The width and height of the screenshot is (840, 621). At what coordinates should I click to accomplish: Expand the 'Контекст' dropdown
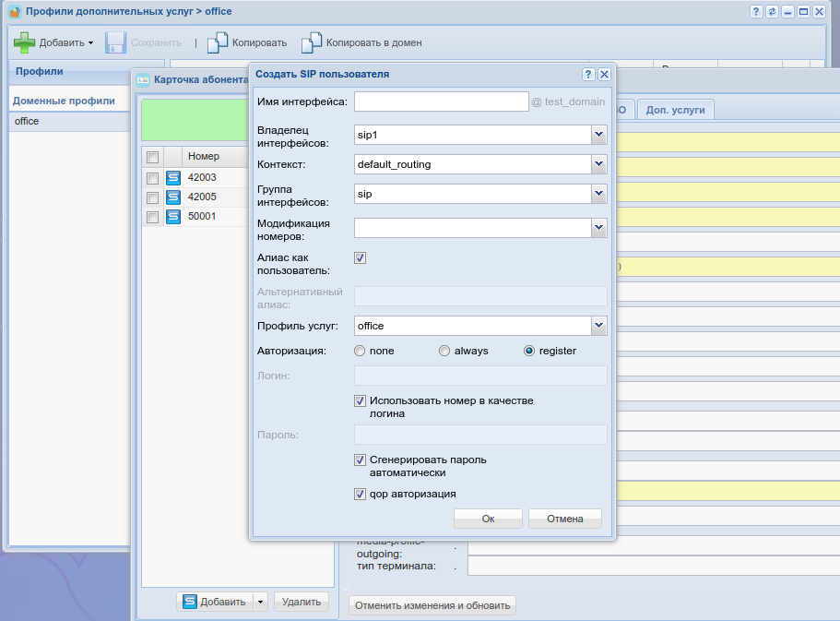coord(598,164)
